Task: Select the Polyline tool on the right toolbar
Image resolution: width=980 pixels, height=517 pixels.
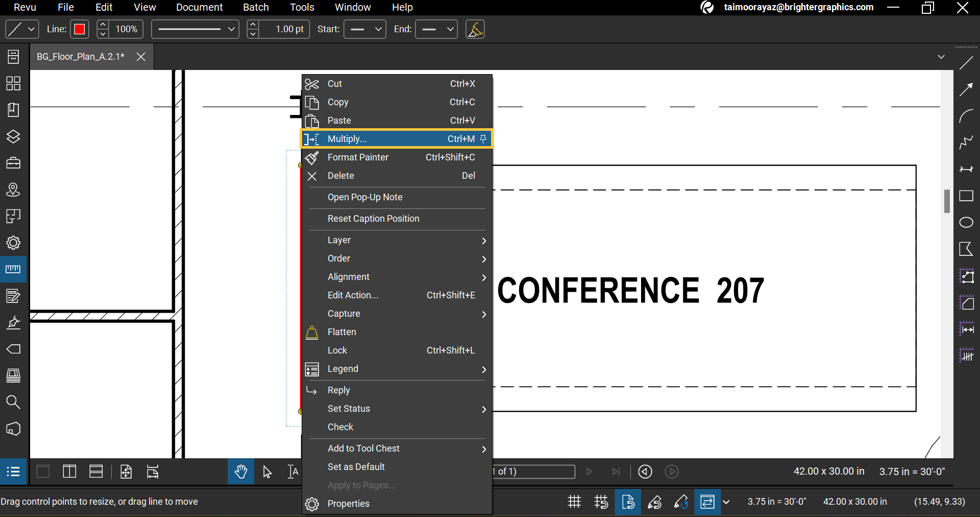Action: [x=966, y=142]
